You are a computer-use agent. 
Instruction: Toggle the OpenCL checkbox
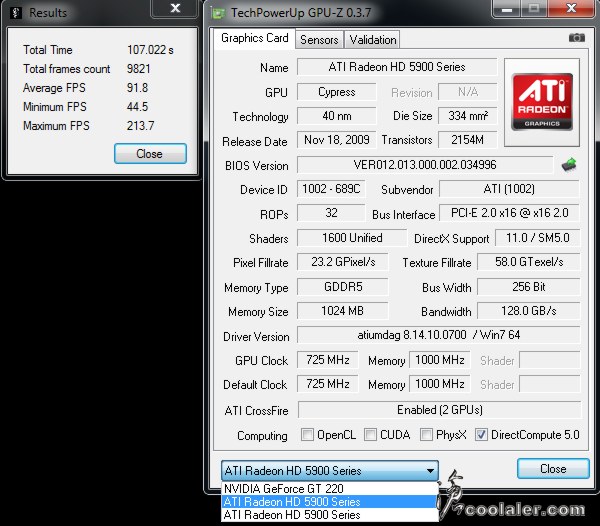pyautogui.click(x=307, y=435)
